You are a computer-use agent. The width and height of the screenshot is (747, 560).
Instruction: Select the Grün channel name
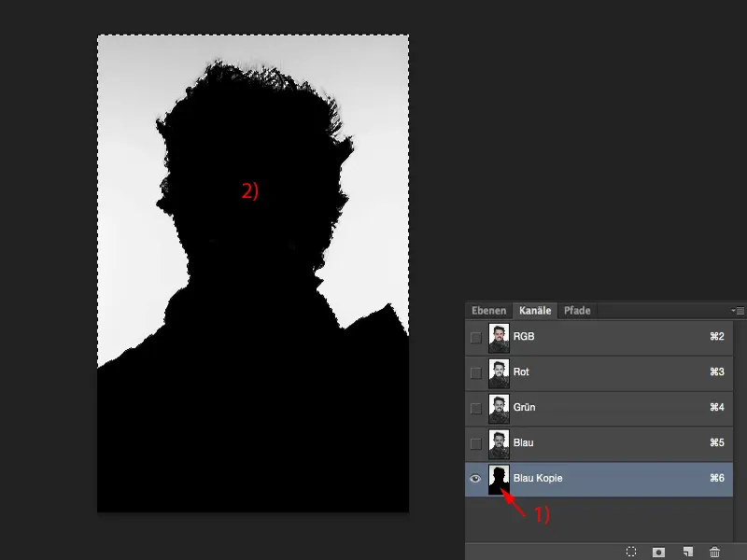(x=524, y=407)
